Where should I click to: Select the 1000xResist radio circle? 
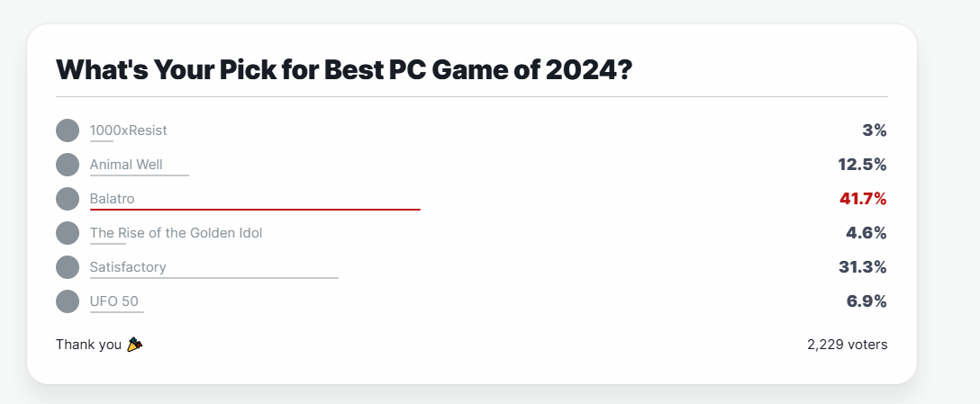[68, 130]
